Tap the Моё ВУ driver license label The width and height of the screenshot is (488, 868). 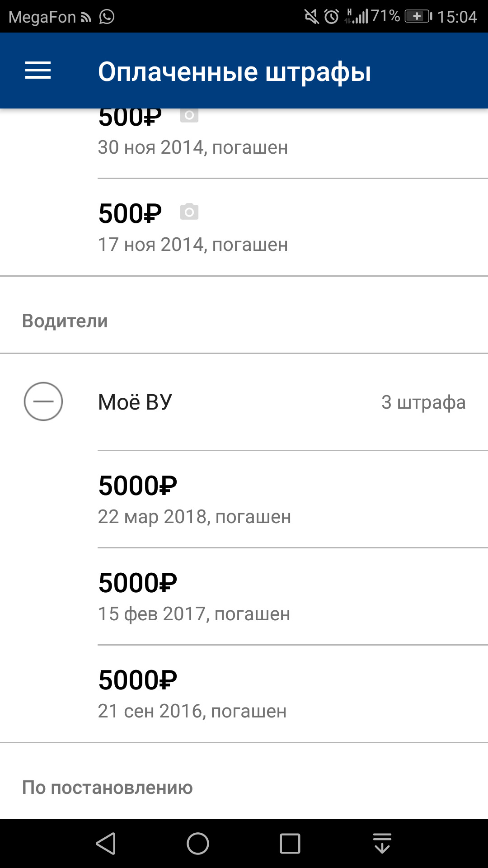pos(135,402)
